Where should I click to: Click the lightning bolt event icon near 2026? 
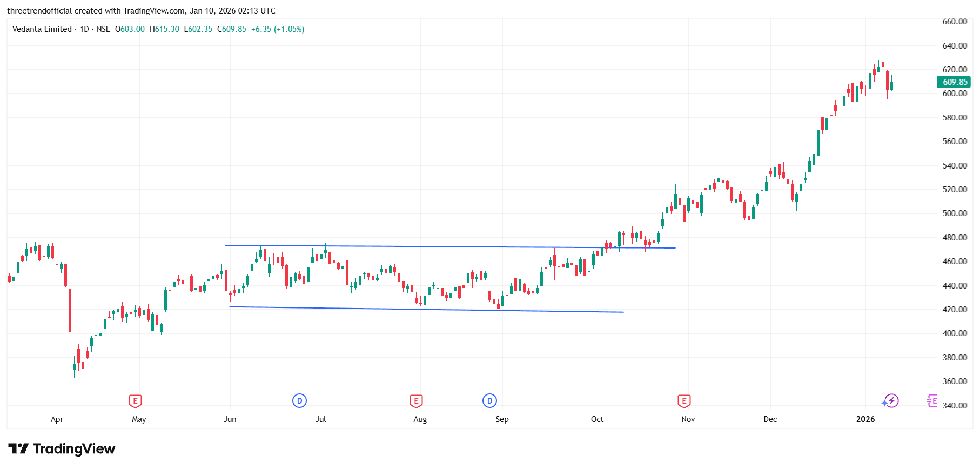coord(891,401)
